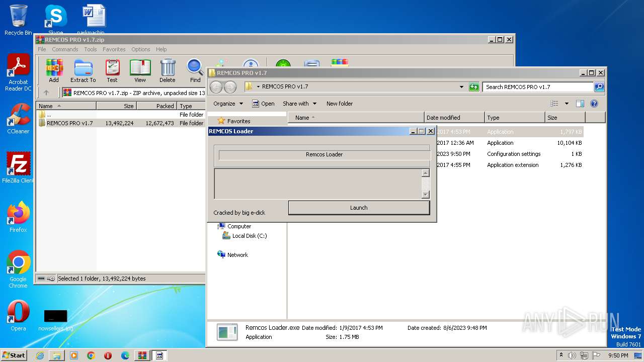The width and height of the screenshot is (644, 362).
Task: Click the change view icon in Explorer
Action: [554, 104]
